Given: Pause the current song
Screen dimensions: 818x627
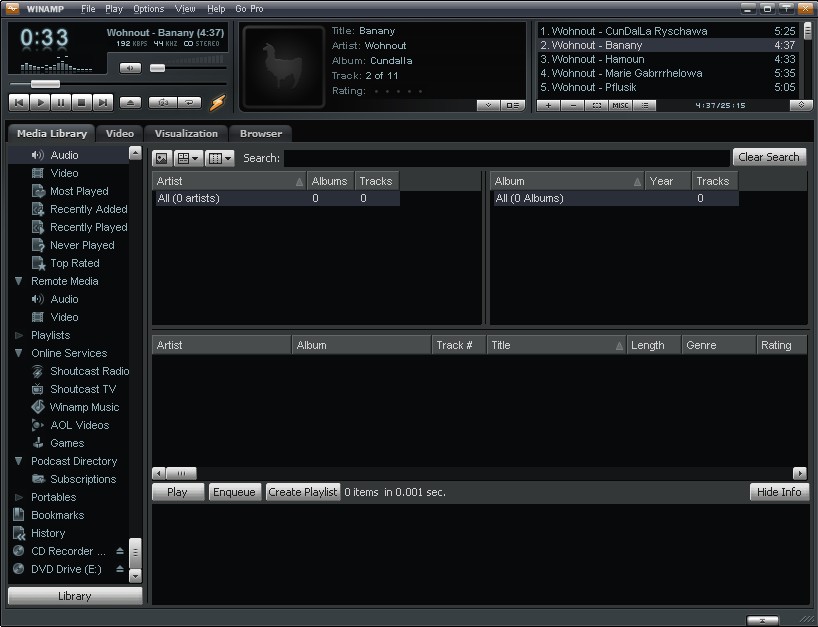Looking at the screenshot, I should click(61, 102).
